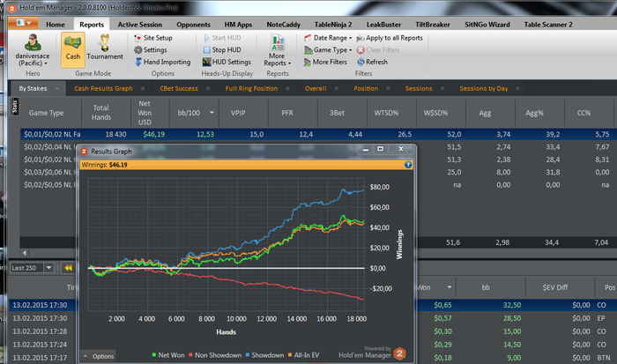
Task: Switch to the Sessions by Day tab
Action: click(484, 88)
